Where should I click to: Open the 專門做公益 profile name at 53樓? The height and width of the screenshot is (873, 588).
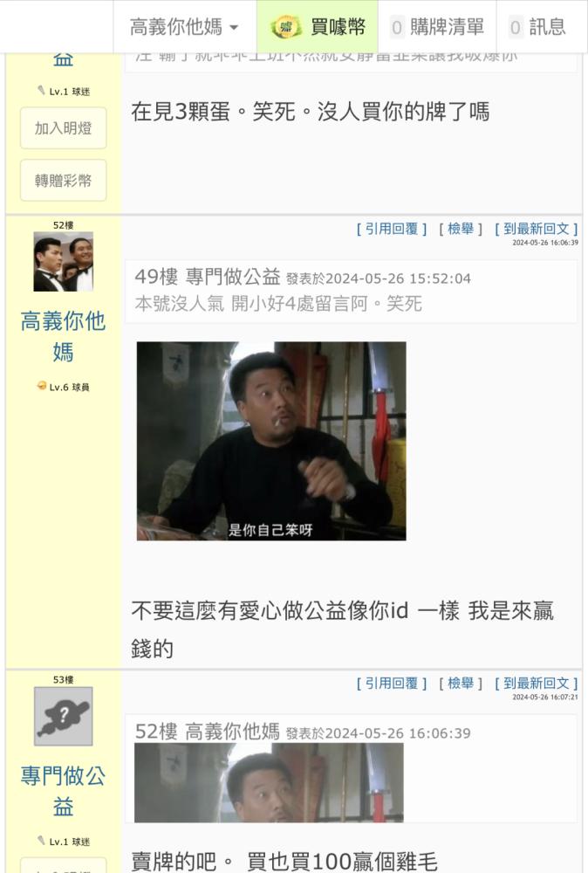pos(64,791)
